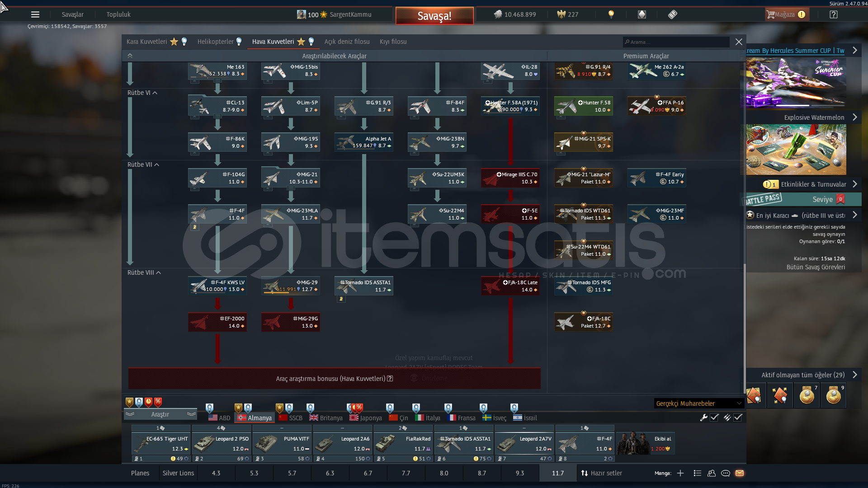Open the Summer Cup banner thumbnail
Image resolution: width=868 pixels, height=488 pixels.
tap(796, 82)
